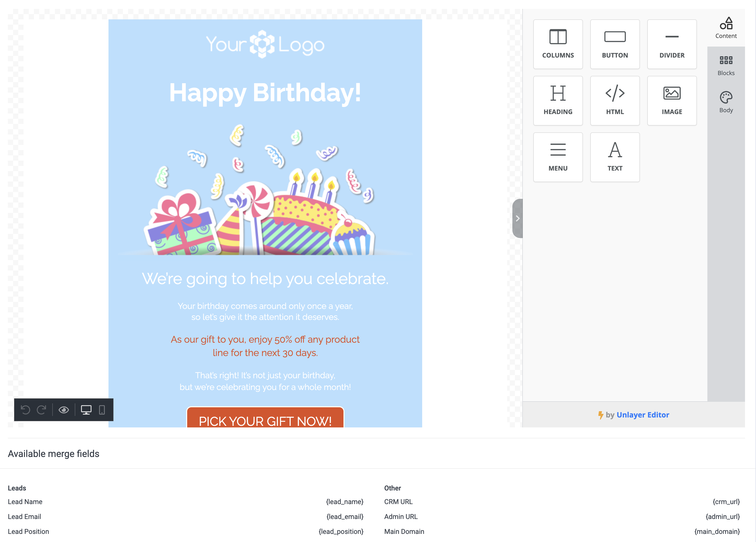
Task: Select the Text content block
Action: point(615,157)
